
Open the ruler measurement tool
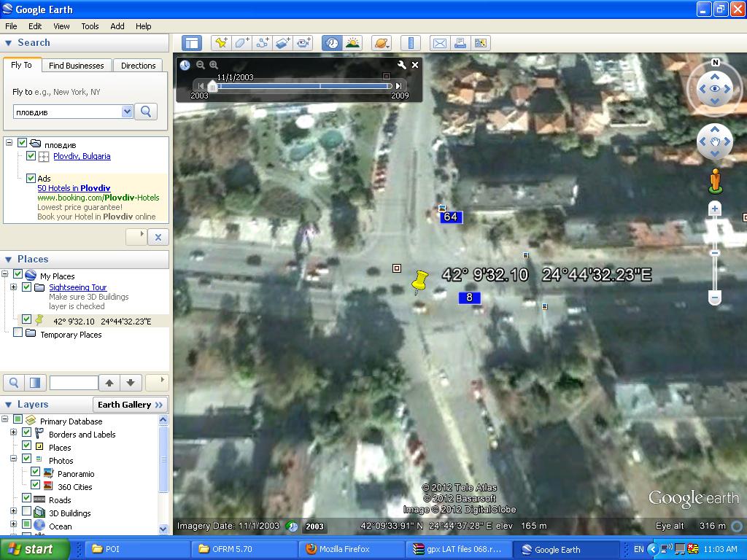[411, 43]
